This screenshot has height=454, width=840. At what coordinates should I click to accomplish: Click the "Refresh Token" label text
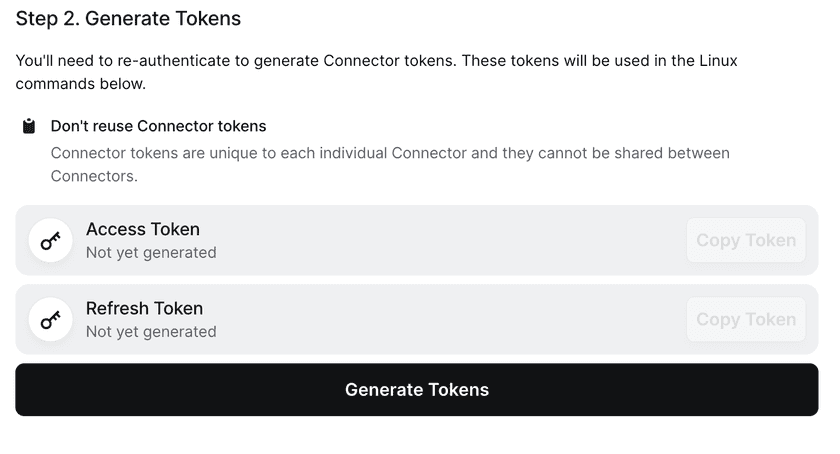pyautogui.click(x=144, y=308)
